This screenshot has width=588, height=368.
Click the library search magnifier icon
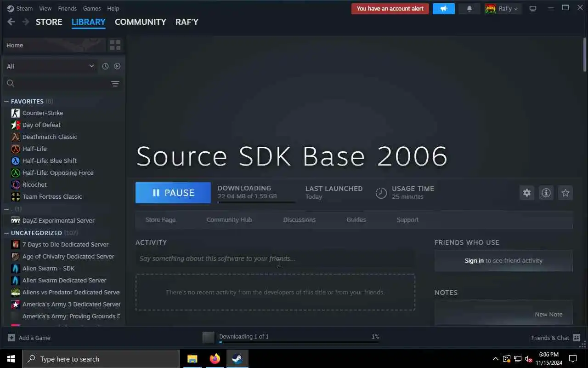coord(11,83)
